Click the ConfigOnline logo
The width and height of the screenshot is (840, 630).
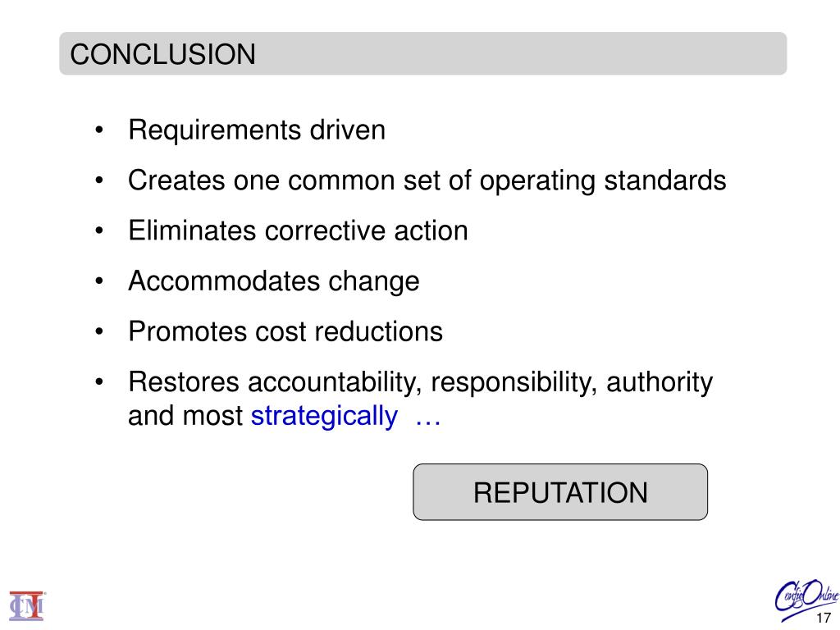coord(806,598)
